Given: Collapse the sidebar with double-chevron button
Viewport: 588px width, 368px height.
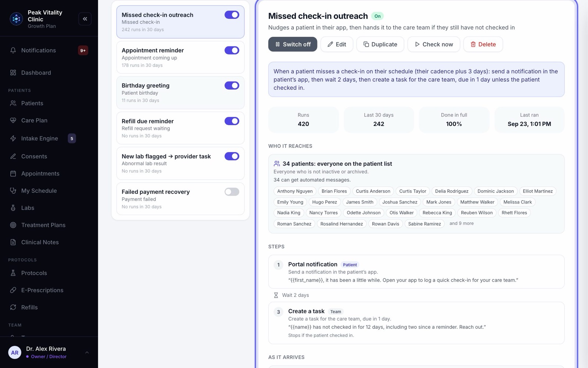Looking at the screenshot, I should point(85,19).
